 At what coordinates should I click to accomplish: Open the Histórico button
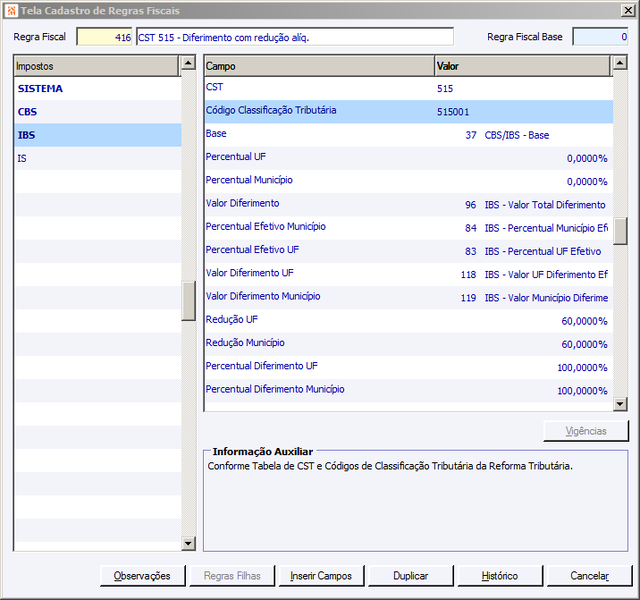pyautogui.click(x=500, y=576)
